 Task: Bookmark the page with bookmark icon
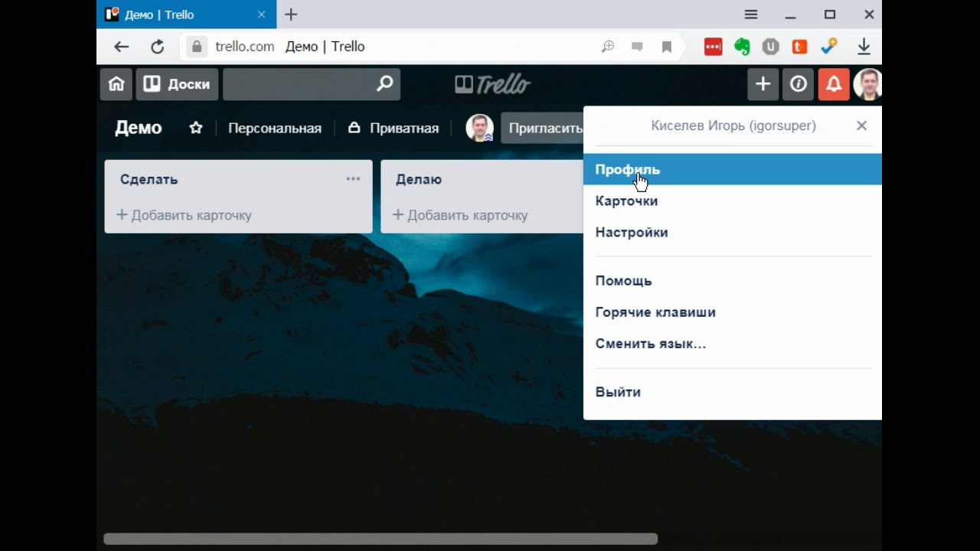[x=666, y=47]
